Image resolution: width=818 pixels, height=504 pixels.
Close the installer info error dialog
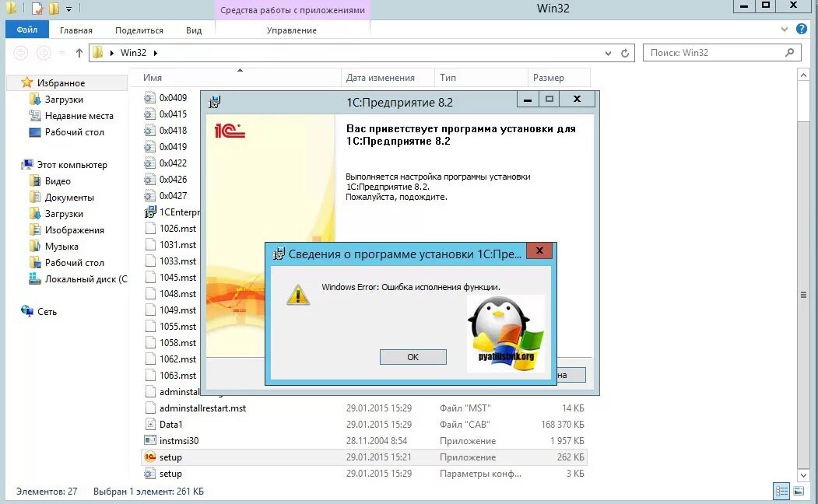coord(539,250)
